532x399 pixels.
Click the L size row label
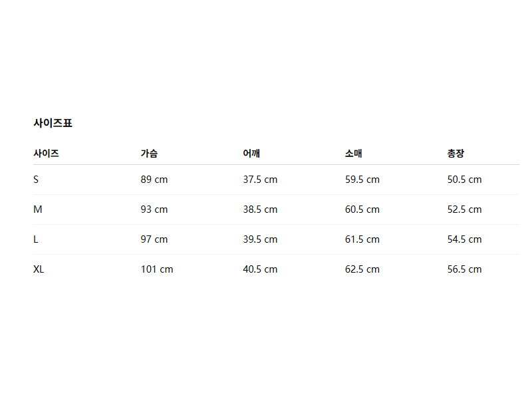(x=36, y=239)
